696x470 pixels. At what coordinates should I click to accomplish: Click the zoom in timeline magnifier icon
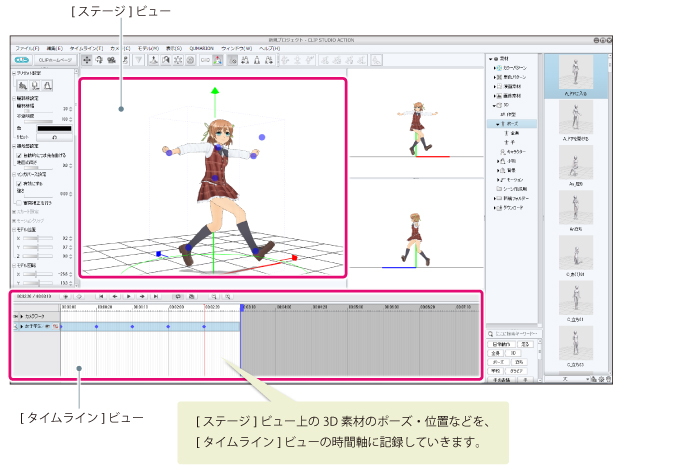tap(213, 297)
